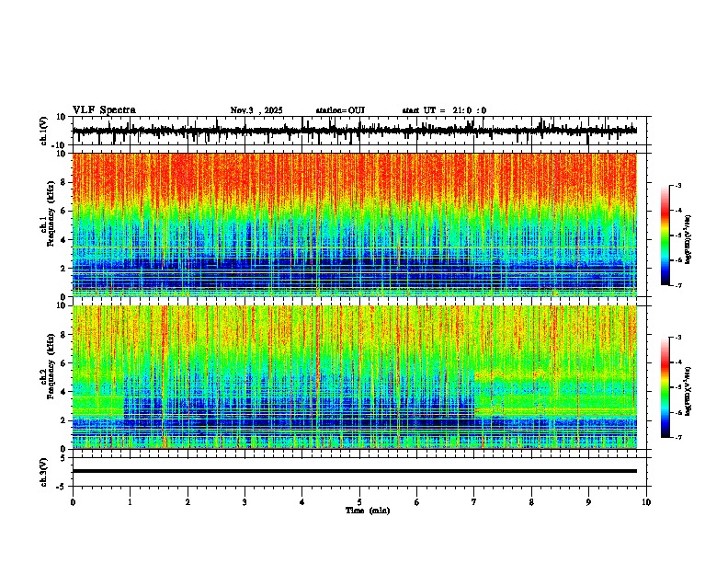Click the "ch.1(V)" waveform axis label
Image resolution: width=728 pixels, height=563 pixels.
(x=44, y=131)
